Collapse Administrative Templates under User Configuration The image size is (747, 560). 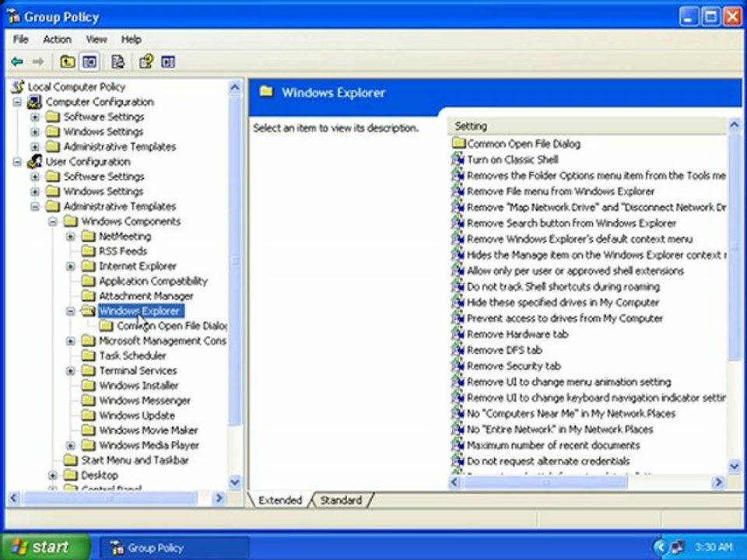[x=35, y=206]
